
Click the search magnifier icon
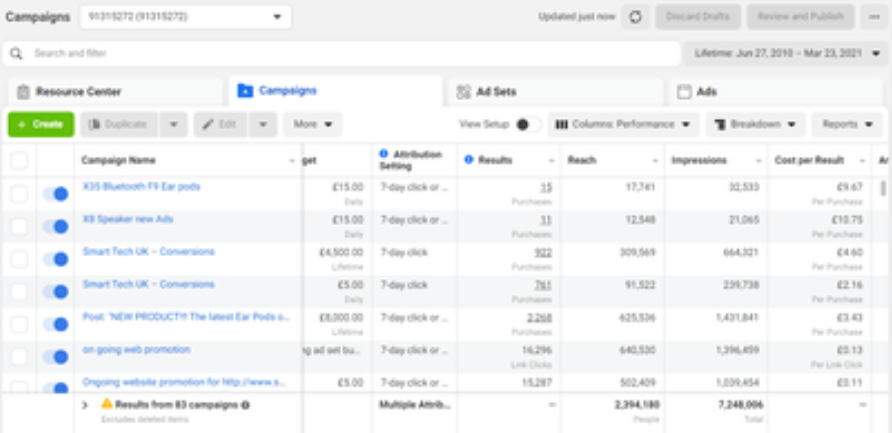(x=17, y=53)
